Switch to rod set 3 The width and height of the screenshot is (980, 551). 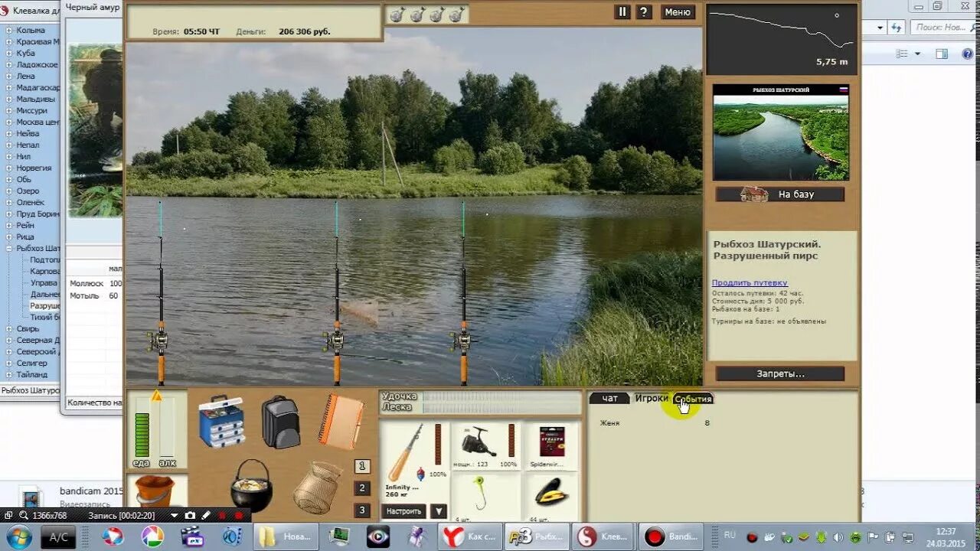tap(363, 510)
